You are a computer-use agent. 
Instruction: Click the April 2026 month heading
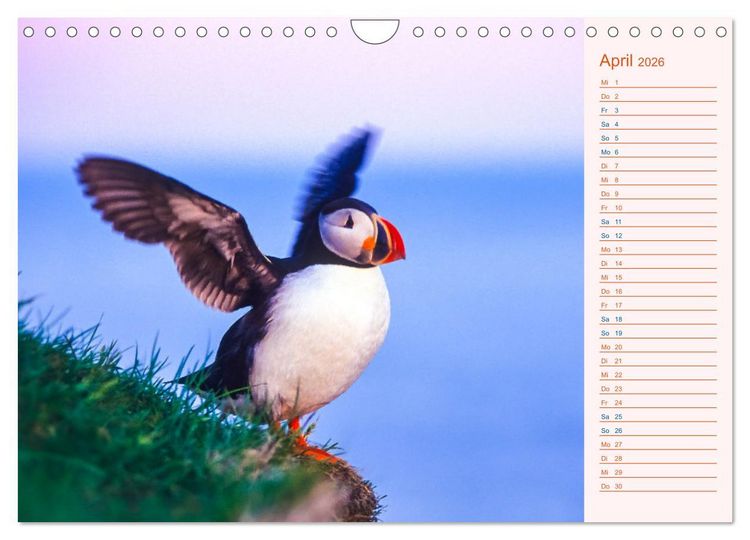pyautogui.click(x=631, y=61)
